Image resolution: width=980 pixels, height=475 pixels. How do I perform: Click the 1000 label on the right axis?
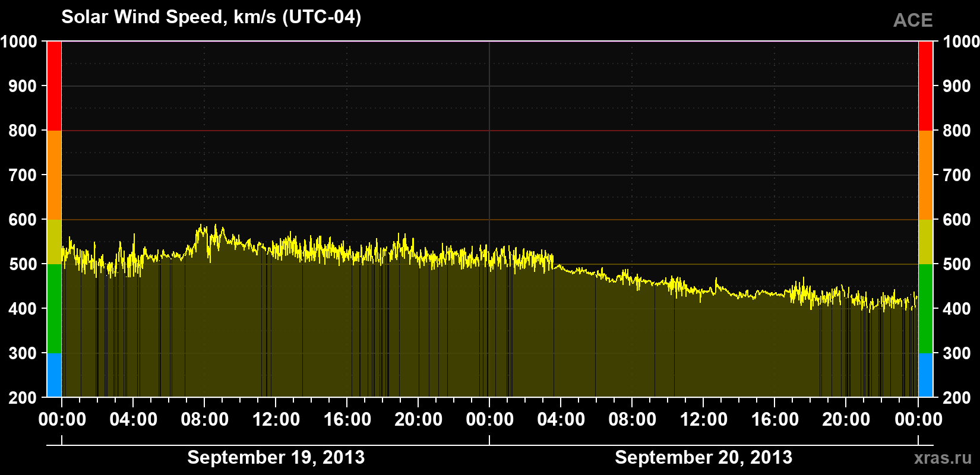point(961,42)
